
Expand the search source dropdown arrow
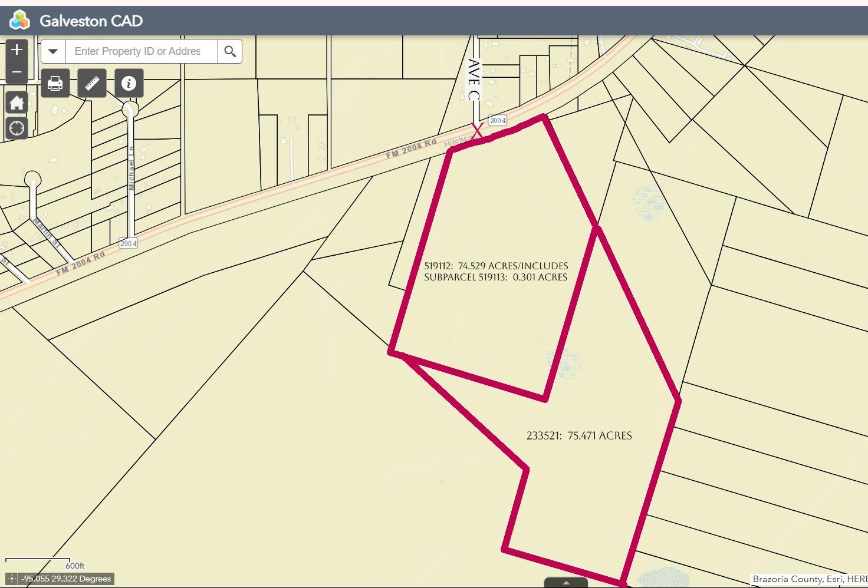(x=53, y=51)
